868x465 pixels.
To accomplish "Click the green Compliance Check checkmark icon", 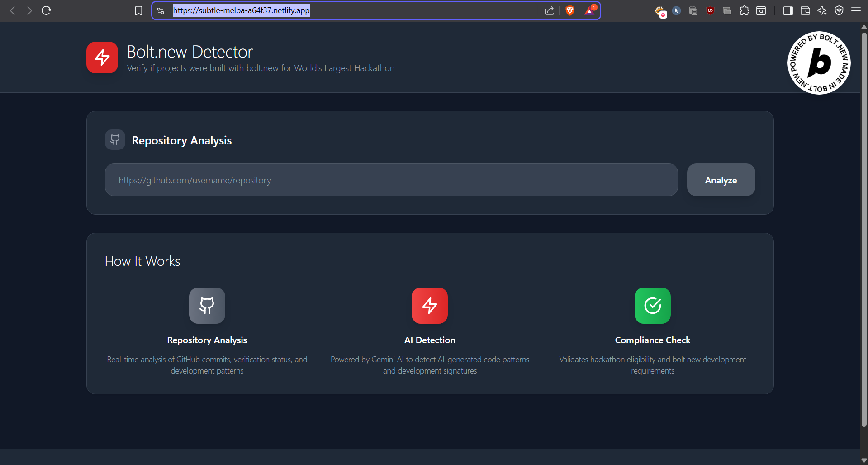I will coord(653,306).
